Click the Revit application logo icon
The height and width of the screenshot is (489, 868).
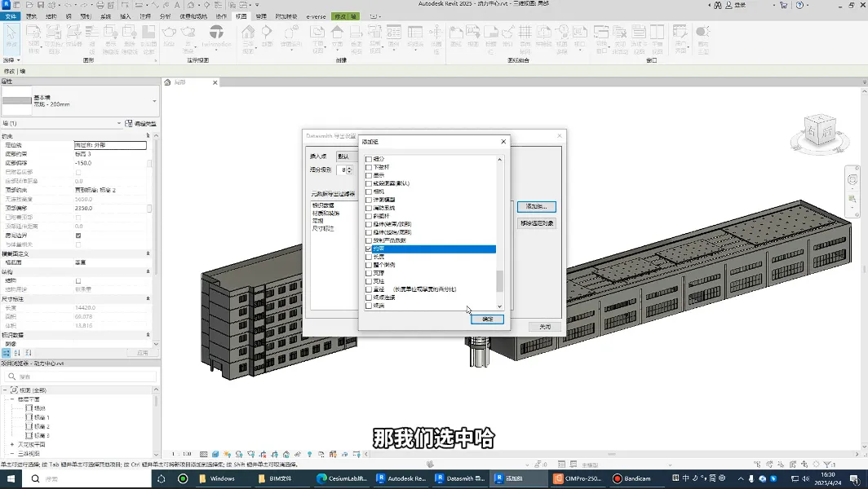coord(5,4)
